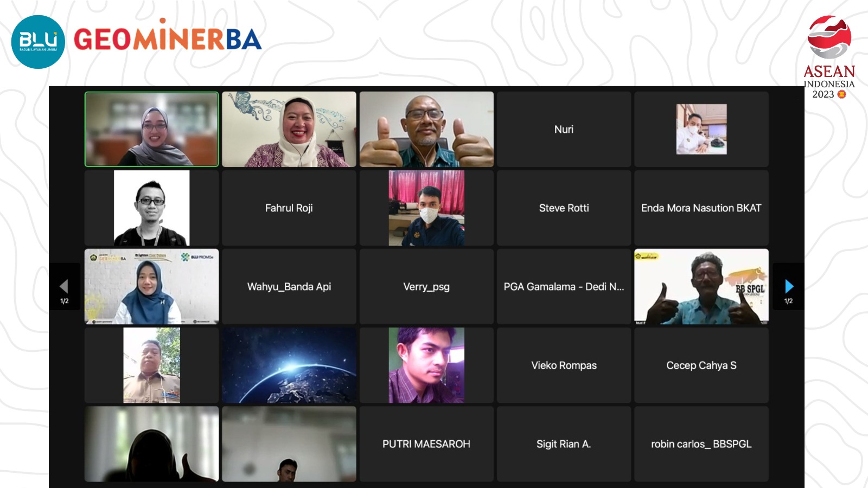Select the Nuri participant tile
The image size is (868, 488).
point(564,129)
